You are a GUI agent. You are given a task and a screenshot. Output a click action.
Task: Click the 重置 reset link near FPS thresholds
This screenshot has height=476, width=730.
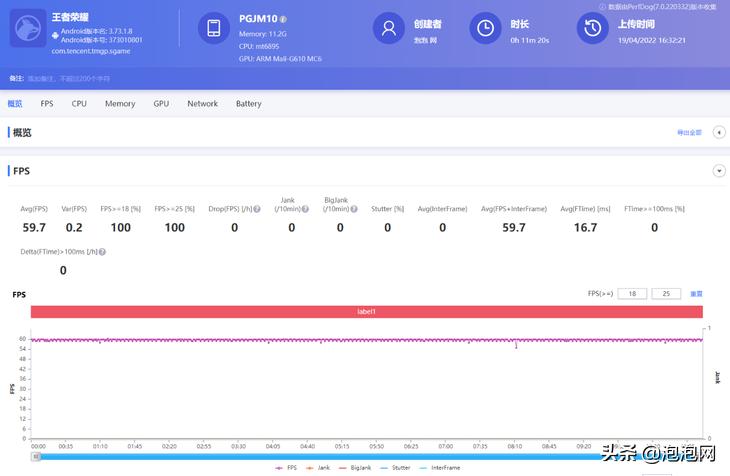point(696,294)
